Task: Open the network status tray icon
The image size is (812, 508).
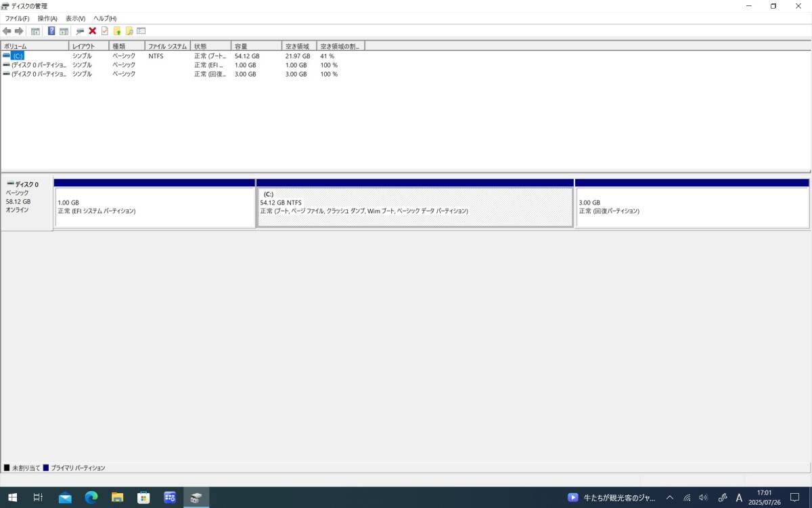Action: 687,497
